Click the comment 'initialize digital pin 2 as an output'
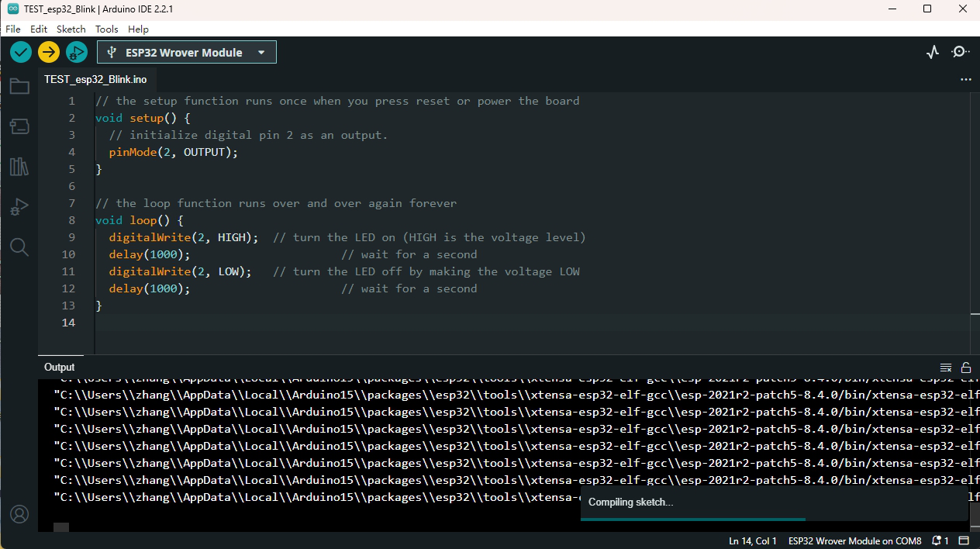Viewport: 980px width, 549px height. (x=248, y=135)
